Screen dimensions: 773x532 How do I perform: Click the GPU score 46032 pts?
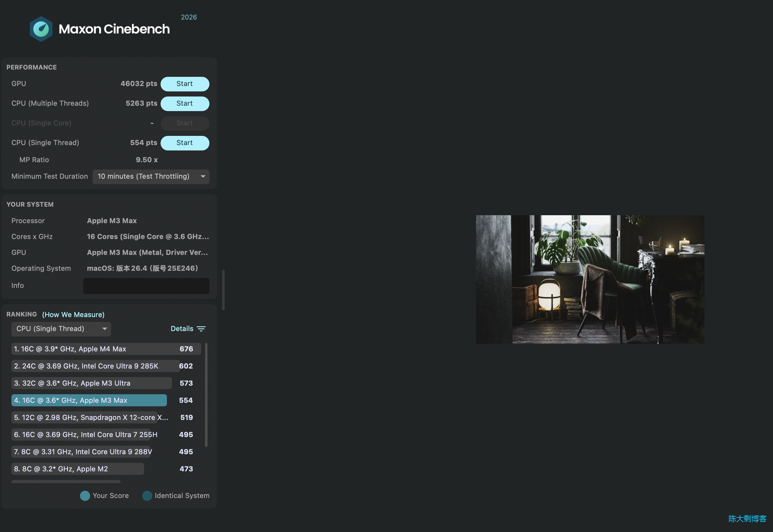(139, 84)
